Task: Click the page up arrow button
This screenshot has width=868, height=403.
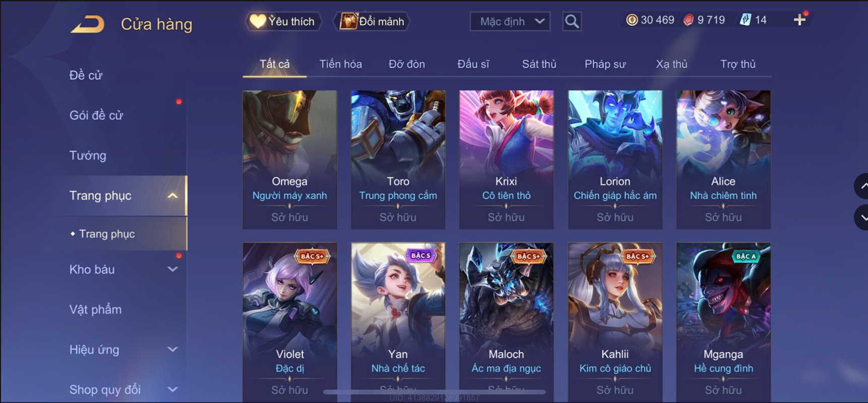Action: [x=861, y=186]
